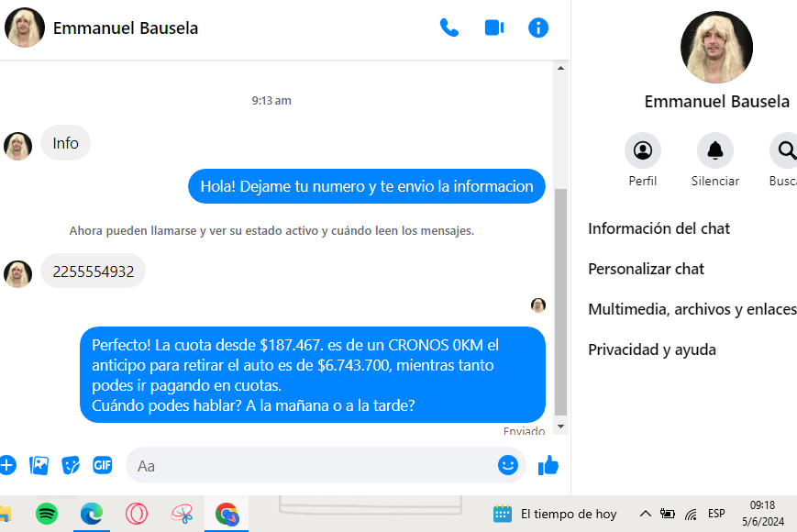The height and width of the screenshot is (532, 797).
Task: Open Emmanuel Bausela's name in chat header
Action: [x=126, y=28]
